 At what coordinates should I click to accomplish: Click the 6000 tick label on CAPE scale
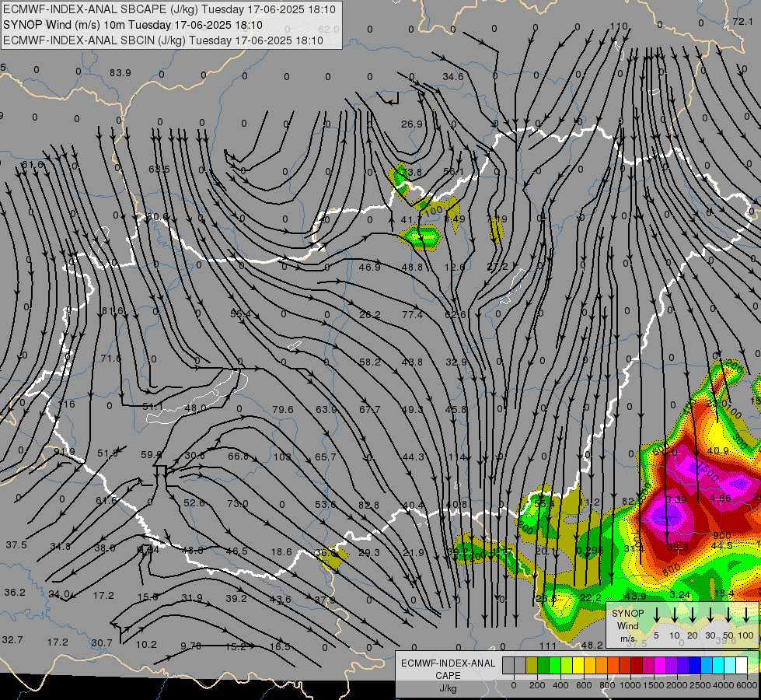tap(747, 685)
